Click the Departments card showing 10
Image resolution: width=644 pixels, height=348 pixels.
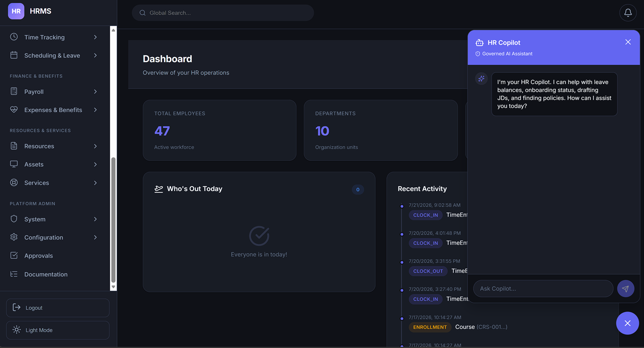pyautogui.click(x=381, y=130)
